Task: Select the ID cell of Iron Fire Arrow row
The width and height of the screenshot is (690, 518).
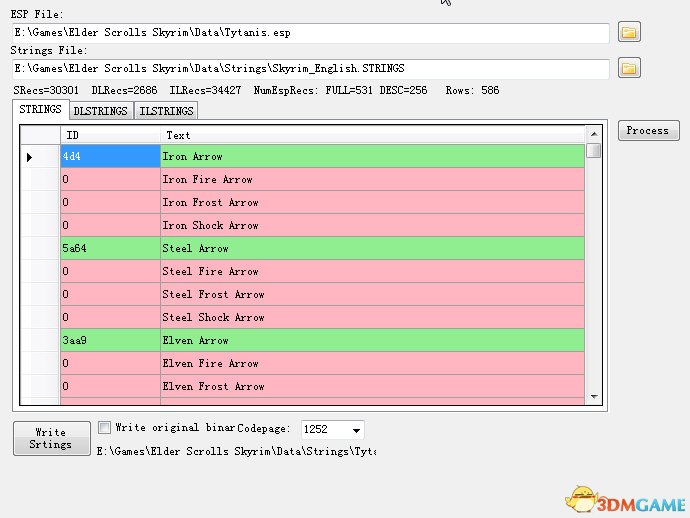Action: point(110,180)
